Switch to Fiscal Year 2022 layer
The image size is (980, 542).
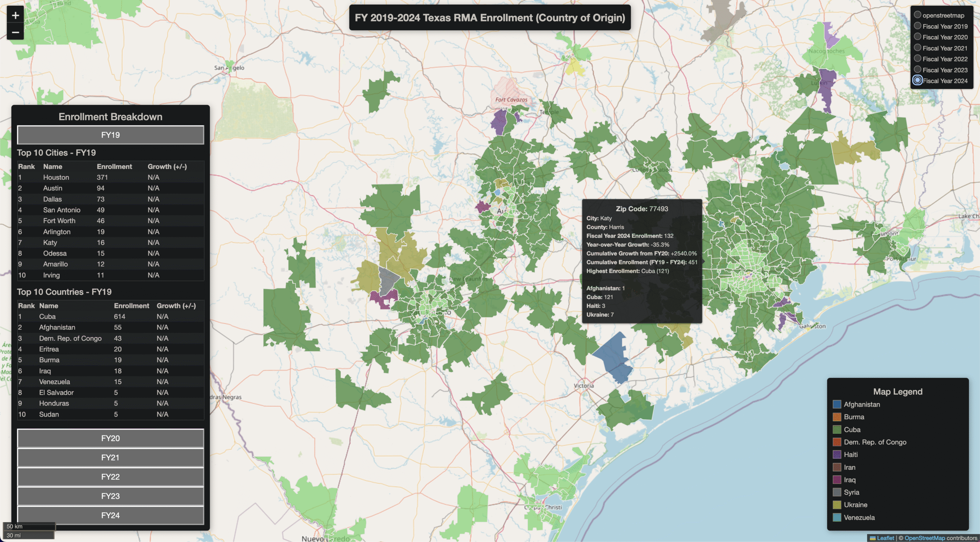point(918,59)
